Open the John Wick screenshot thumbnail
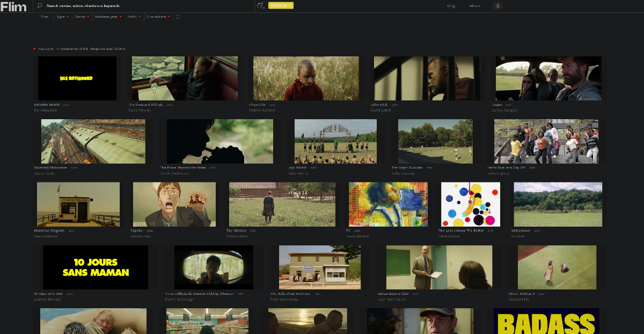Viewport: 644px width, 334px height. tap(427, 78)
